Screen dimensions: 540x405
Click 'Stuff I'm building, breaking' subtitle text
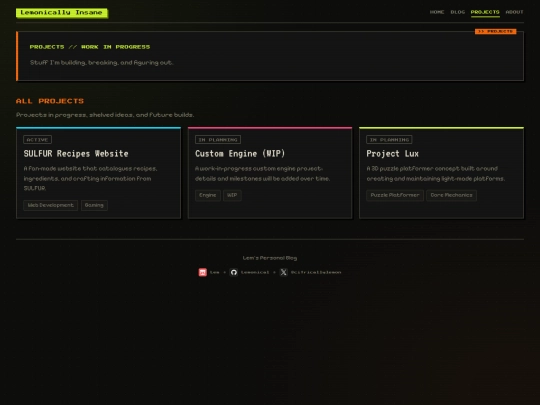(x=101, y=63)
